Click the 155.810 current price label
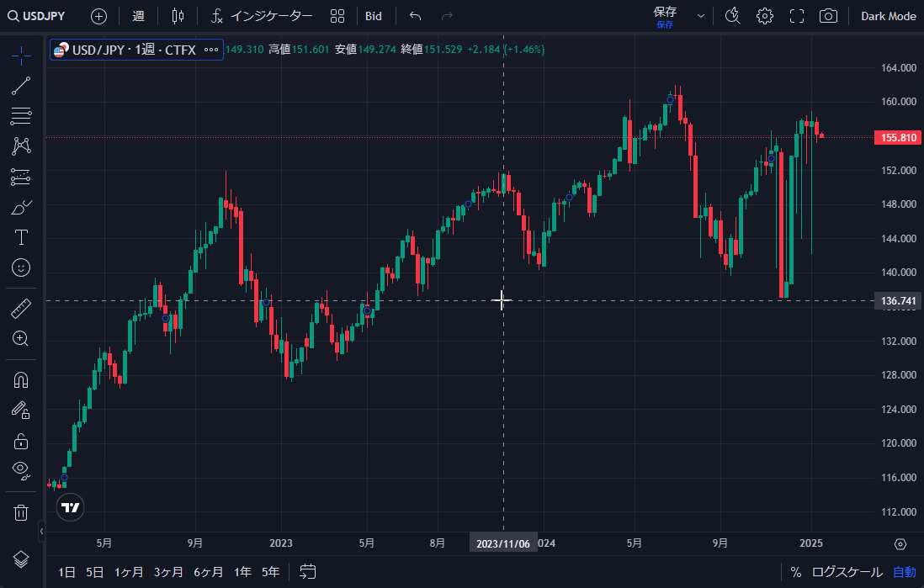This screenshot has height=588, width=924. (x=898, y=138)
